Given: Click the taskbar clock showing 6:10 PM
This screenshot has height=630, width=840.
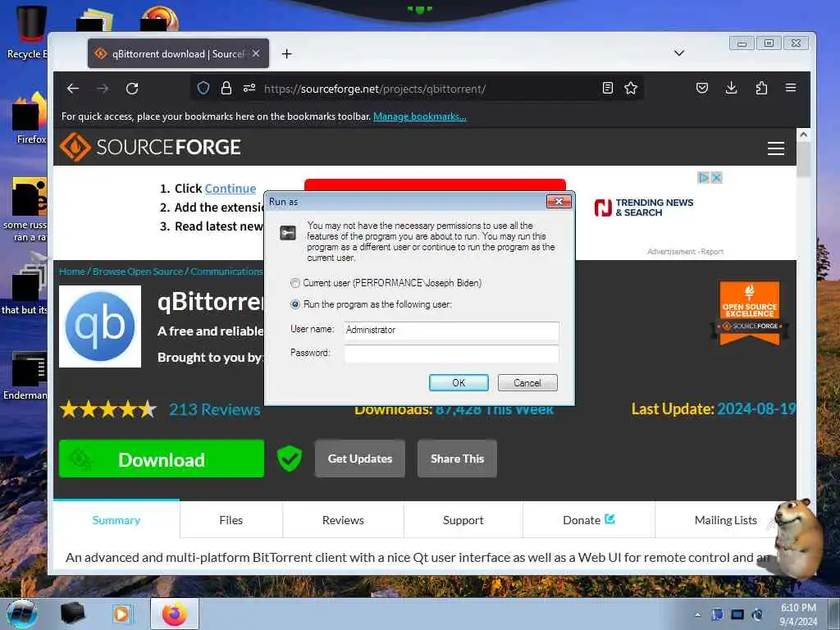Looking at the screenshot, I should 798,614.
